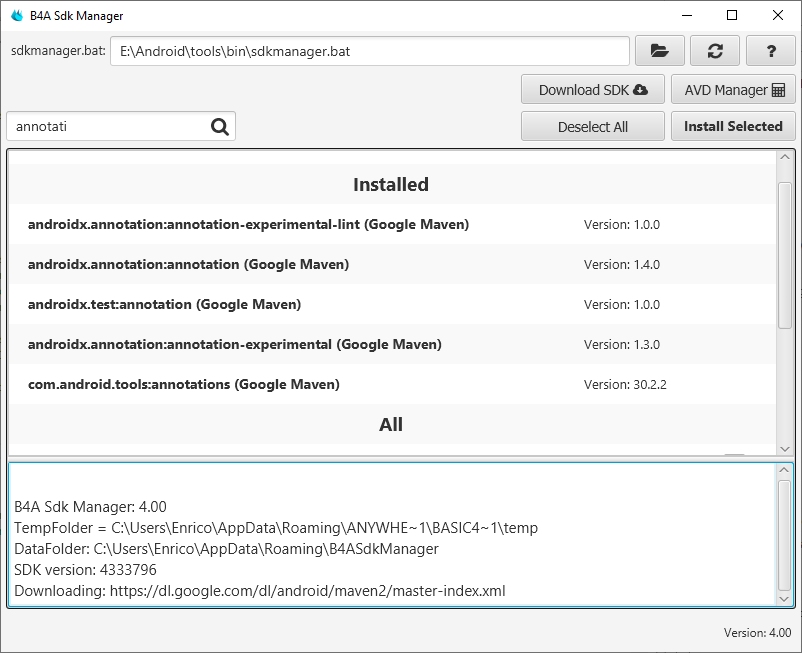Click the B4A Sdk Manager: 4.00 log line
802x653 pixels.
91,507
